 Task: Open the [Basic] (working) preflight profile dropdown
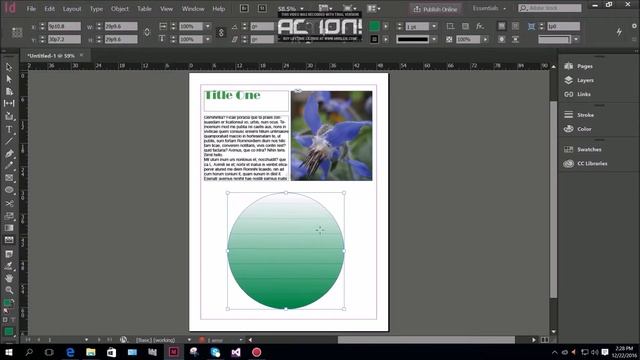[189, 340]
